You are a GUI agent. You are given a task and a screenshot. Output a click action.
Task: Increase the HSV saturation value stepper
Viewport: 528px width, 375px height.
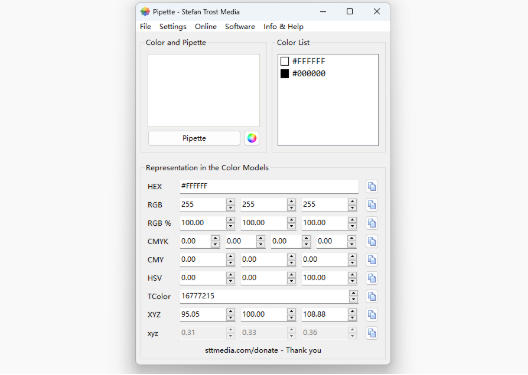pyautogui.click(x=291, y=275)
